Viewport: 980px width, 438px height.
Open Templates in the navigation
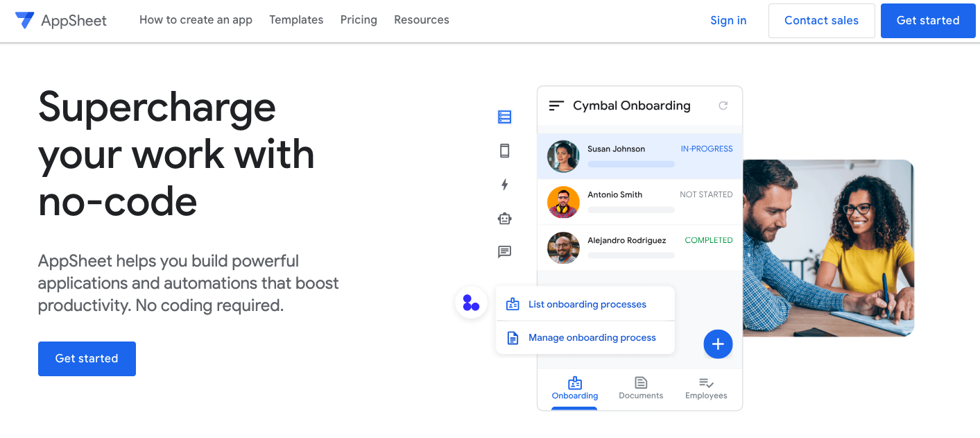(x=296, y=20)
